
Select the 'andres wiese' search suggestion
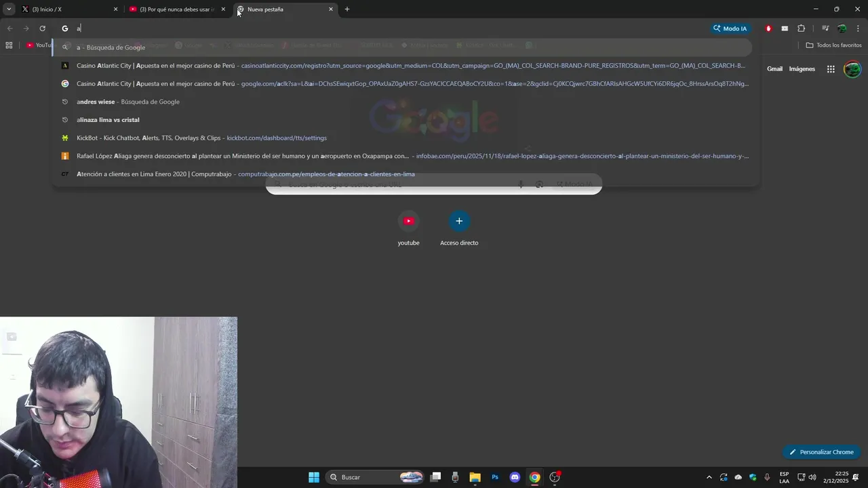click(x=406, y=102)
